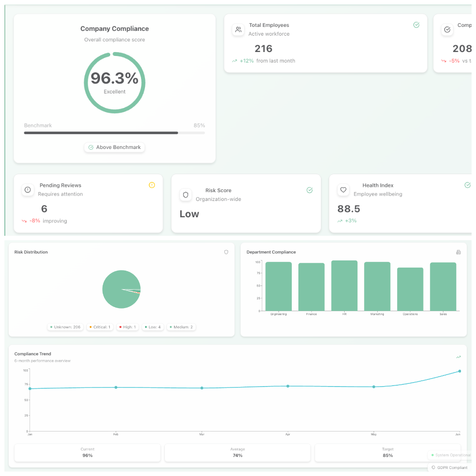Select the HR bar in Department Compliance
476x476 pixels.
(x=344, y=286)
